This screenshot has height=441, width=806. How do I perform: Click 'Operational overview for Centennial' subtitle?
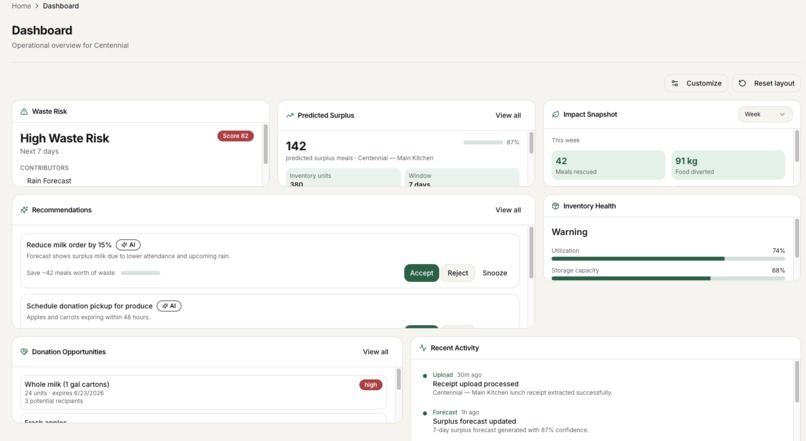pos(70,46)
